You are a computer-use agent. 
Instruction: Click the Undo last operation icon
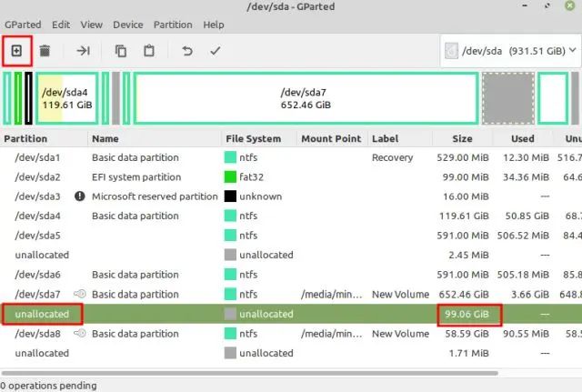point(187,51)
